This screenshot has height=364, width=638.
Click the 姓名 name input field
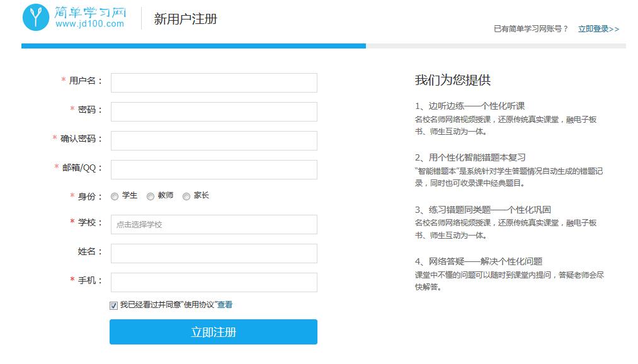click(214, 253)
